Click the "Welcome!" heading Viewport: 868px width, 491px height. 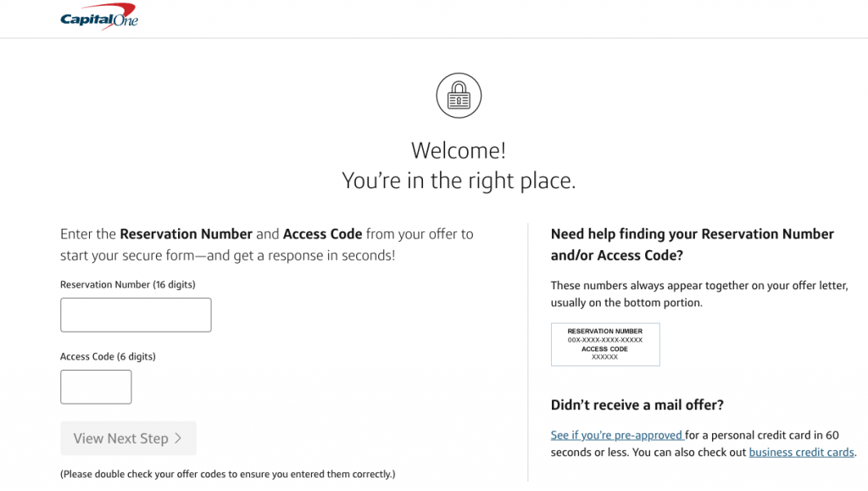tap(459, 151)
